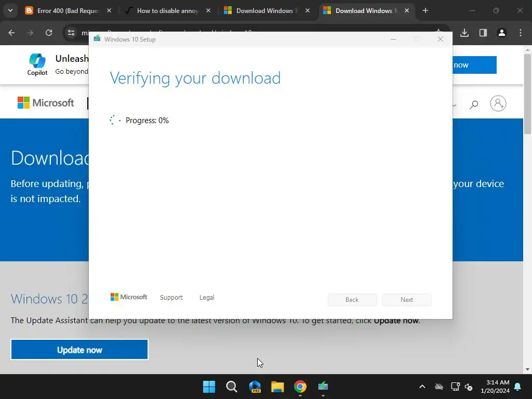The height and width of the screenshot is (399, 532).
Task: Go back in Chrome browser history
Action: pos(11,33)
